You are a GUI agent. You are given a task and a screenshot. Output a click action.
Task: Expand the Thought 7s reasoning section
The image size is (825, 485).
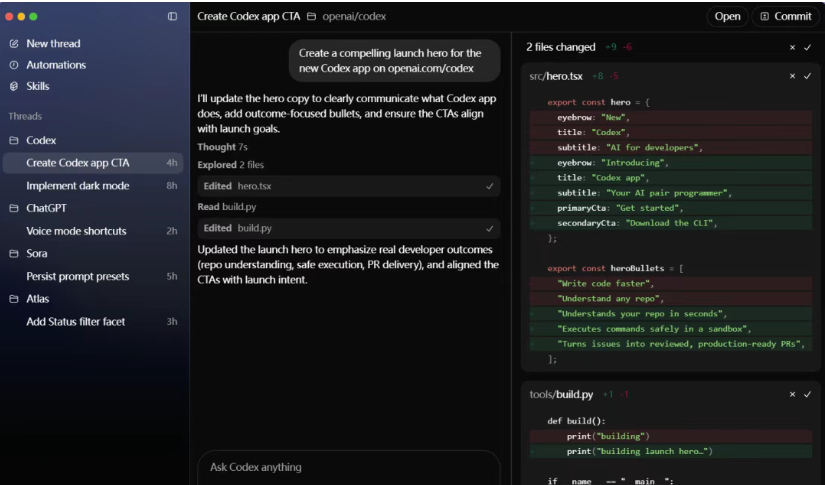[x=222, y=147]
